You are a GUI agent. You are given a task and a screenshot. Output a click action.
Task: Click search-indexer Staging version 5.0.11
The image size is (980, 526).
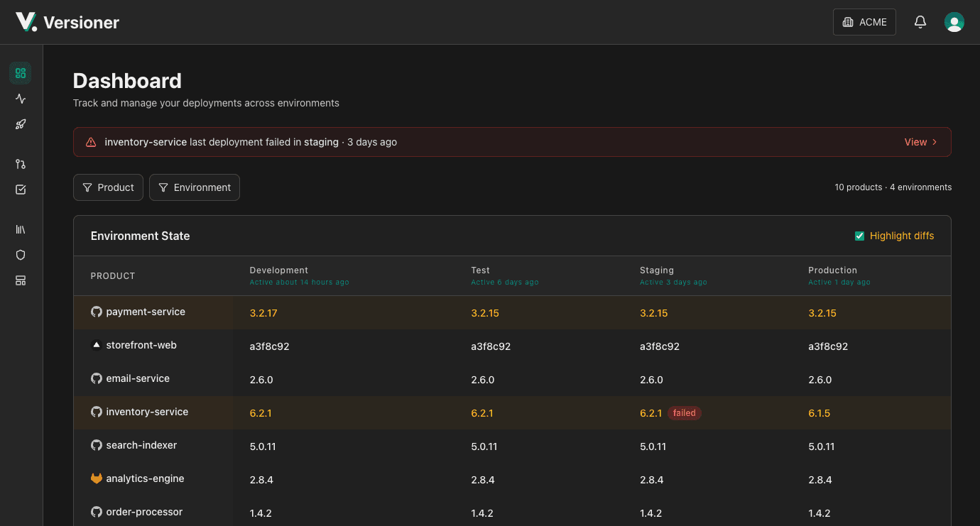653,446
